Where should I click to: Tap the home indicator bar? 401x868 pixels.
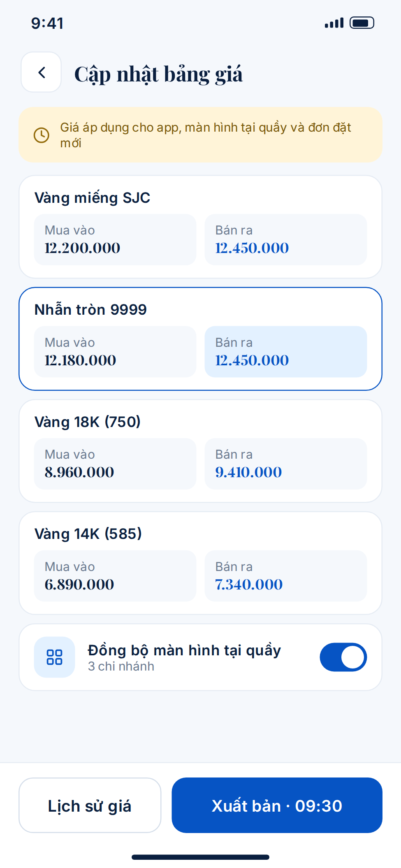pos(200,857)
